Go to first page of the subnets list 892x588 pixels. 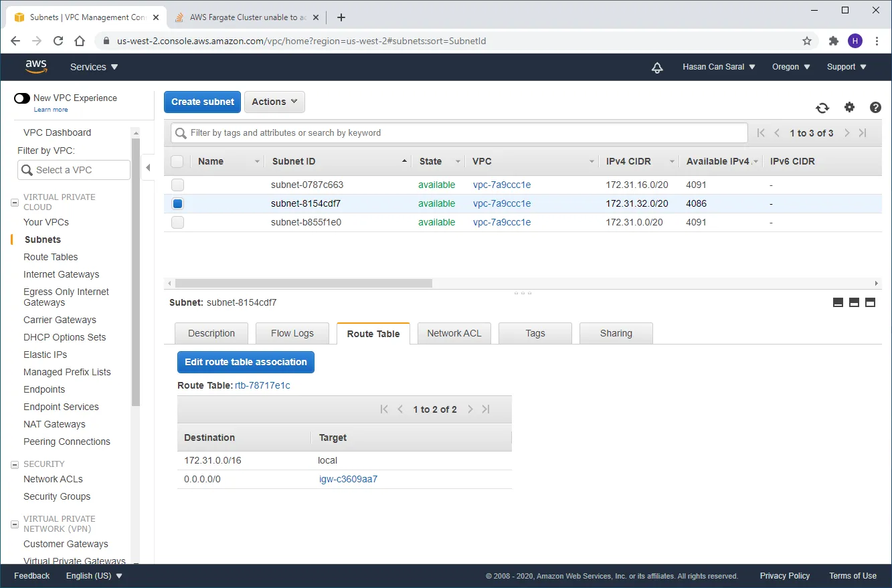pyautogui.click(x=761, y=133)
